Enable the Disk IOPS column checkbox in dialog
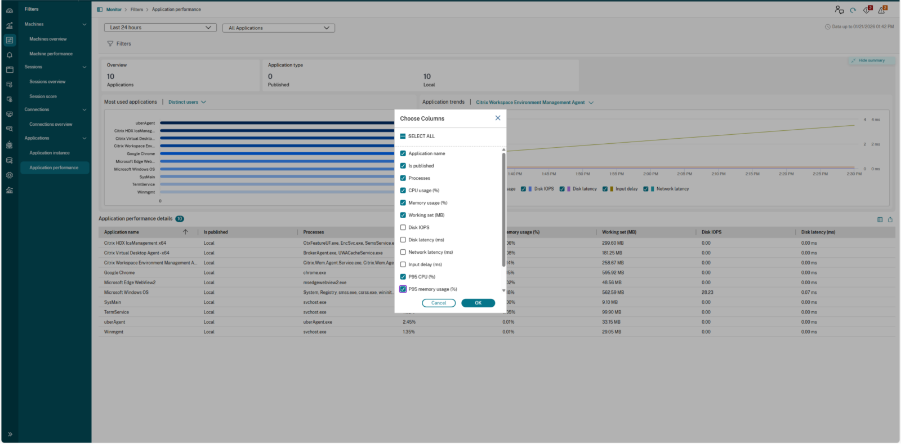This screenshot has width=901, height=444. (x=403, y=227)
